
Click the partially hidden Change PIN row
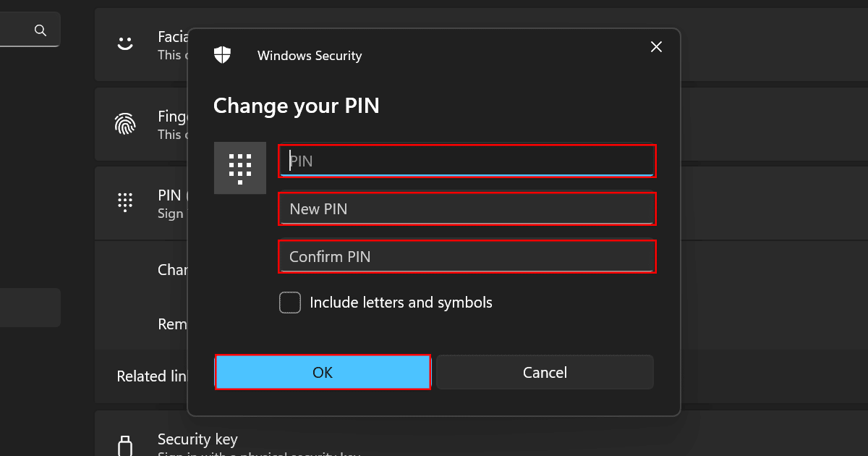172,270
